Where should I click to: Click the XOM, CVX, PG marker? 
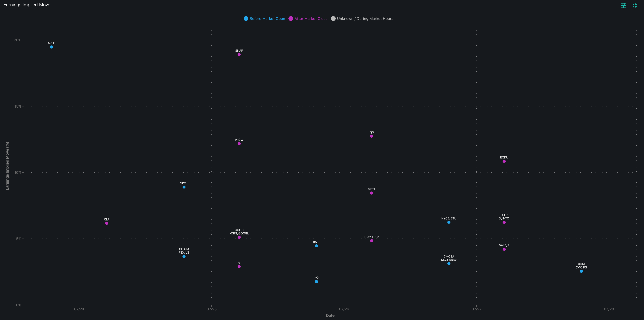581,271
